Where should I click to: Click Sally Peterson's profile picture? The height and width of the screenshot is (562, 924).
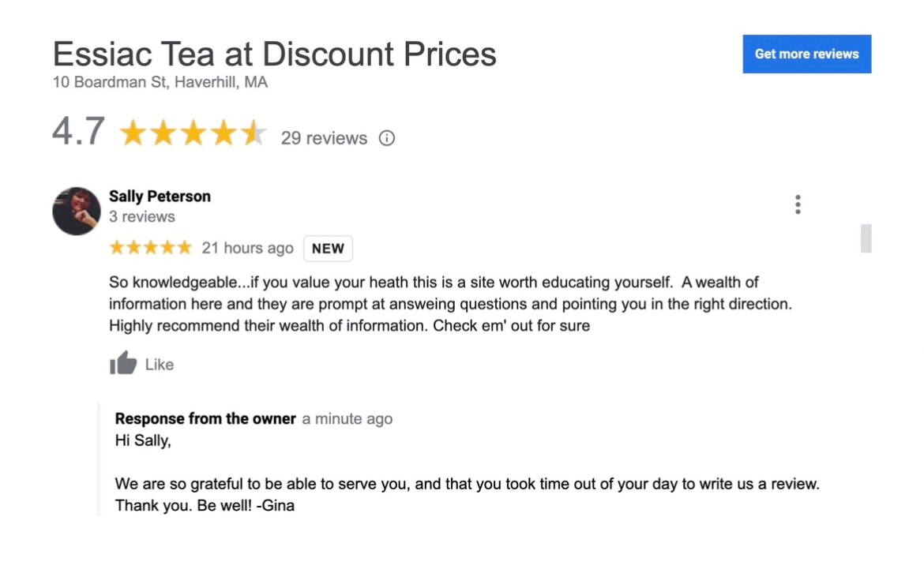(77, 211)
